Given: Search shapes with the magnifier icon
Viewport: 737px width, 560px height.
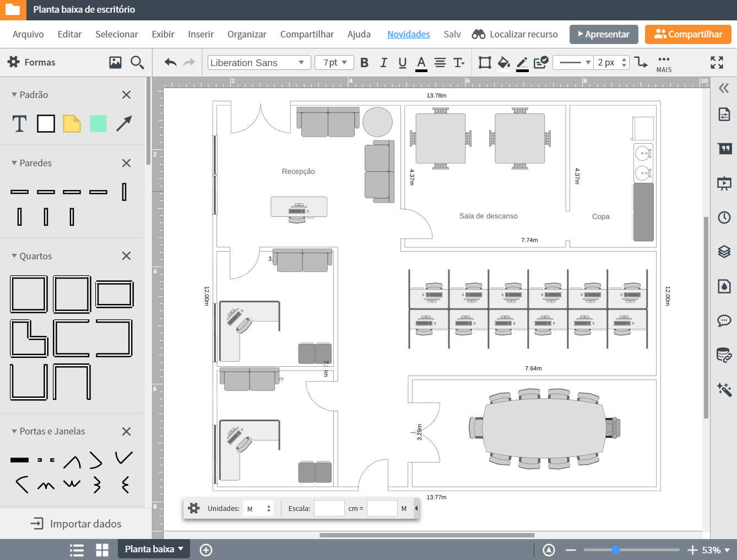Looking at the screenshot, I should [137, 63].
